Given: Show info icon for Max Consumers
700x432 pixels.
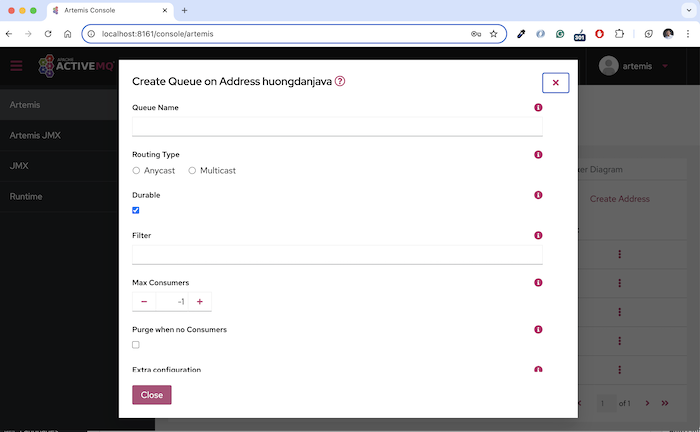Looking at the screenshot, I should click(538, 282).
